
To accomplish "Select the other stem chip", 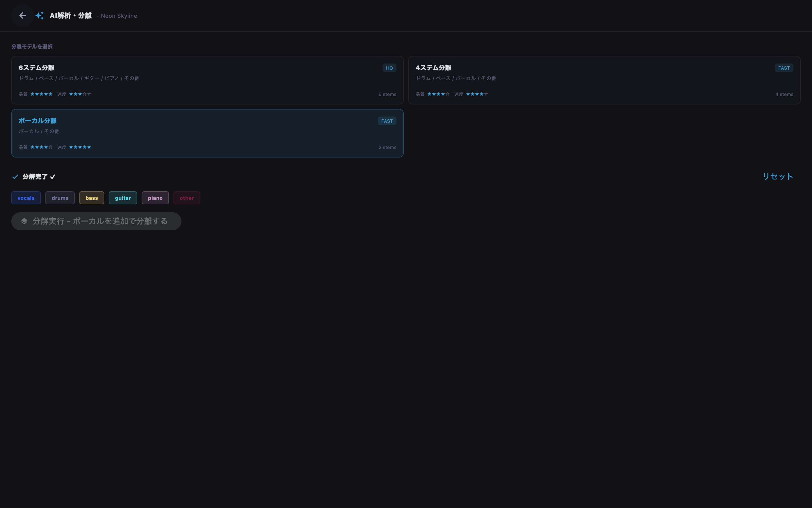I will pyautogui.click(x=187, y=198).
